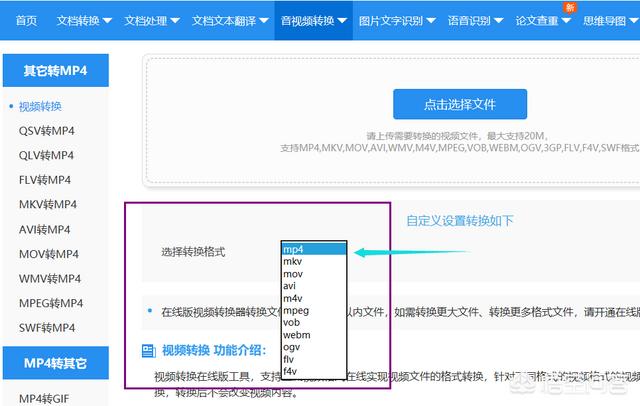The height and width of the screenshot is (406, 640).
Task: Pick the webm format option
Action: click(x=296, y=335)
